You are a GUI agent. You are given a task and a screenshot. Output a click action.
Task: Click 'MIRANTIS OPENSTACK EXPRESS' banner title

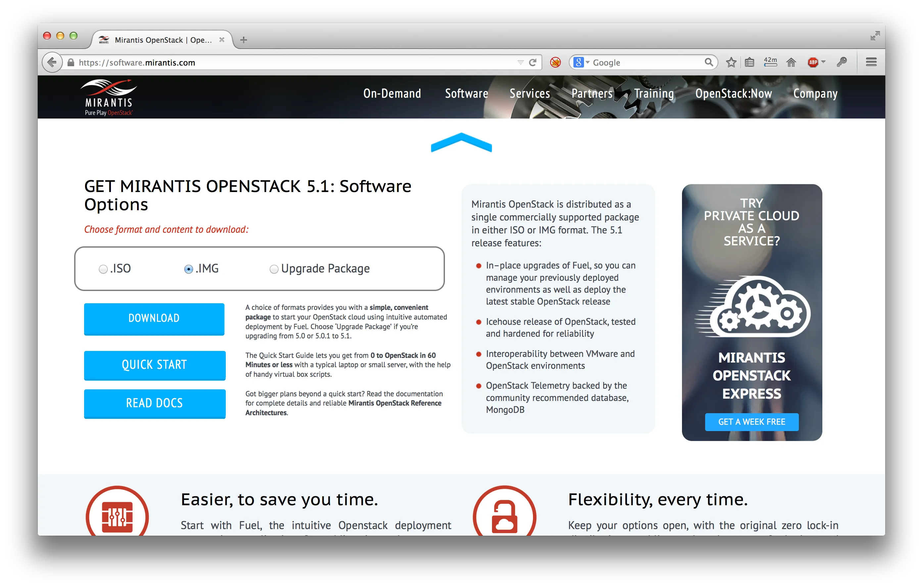click(x=752, y=376)
